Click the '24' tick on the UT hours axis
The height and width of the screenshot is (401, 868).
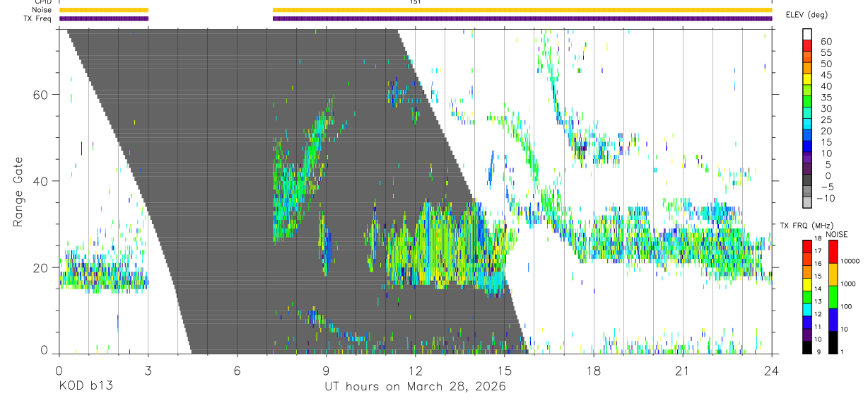[x=771, y=370]
